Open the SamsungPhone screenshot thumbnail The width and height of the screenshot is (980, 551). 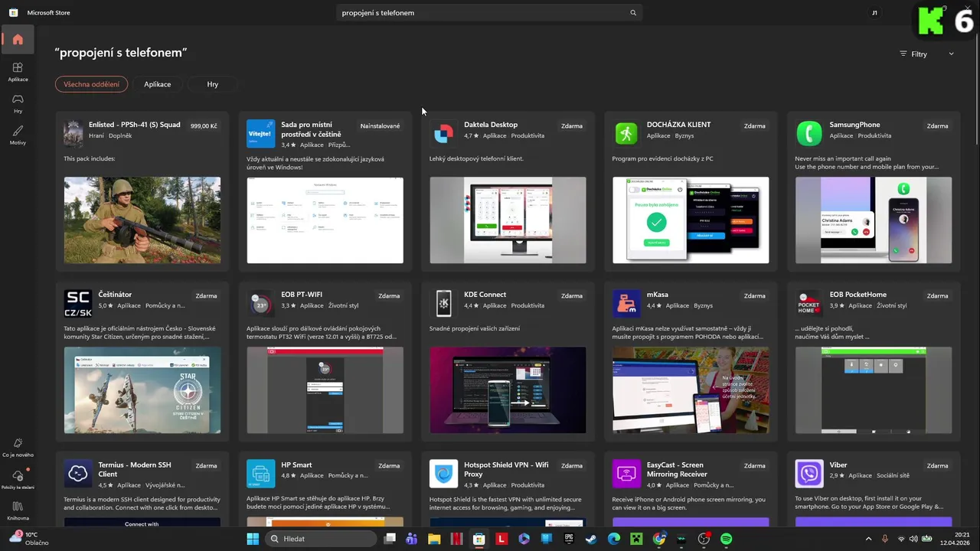(874, 220)
